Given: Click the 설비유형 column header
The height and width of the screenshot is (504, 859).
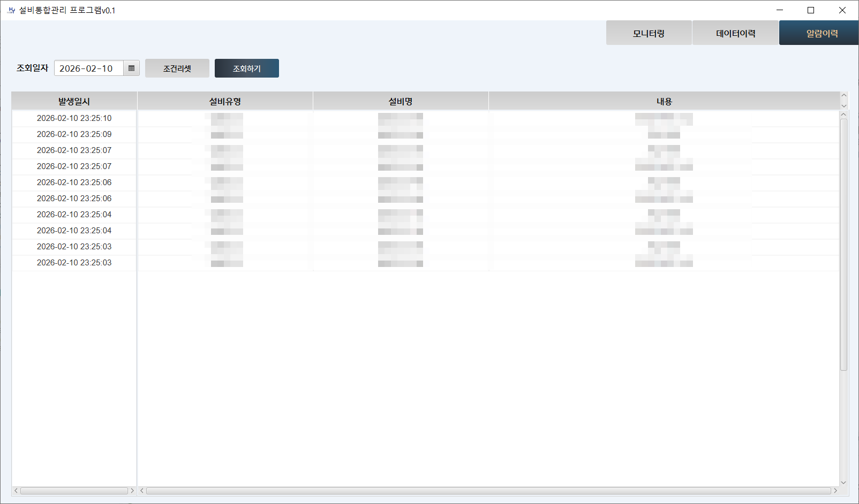Looking at the screenshot, I should (x=225, y=101).
